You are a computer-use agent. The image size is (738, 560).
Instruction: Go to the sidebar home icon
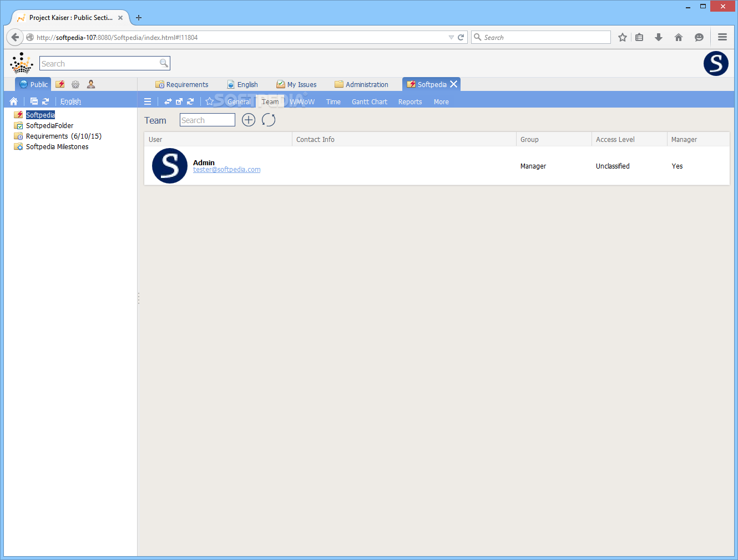click(14, 101)
